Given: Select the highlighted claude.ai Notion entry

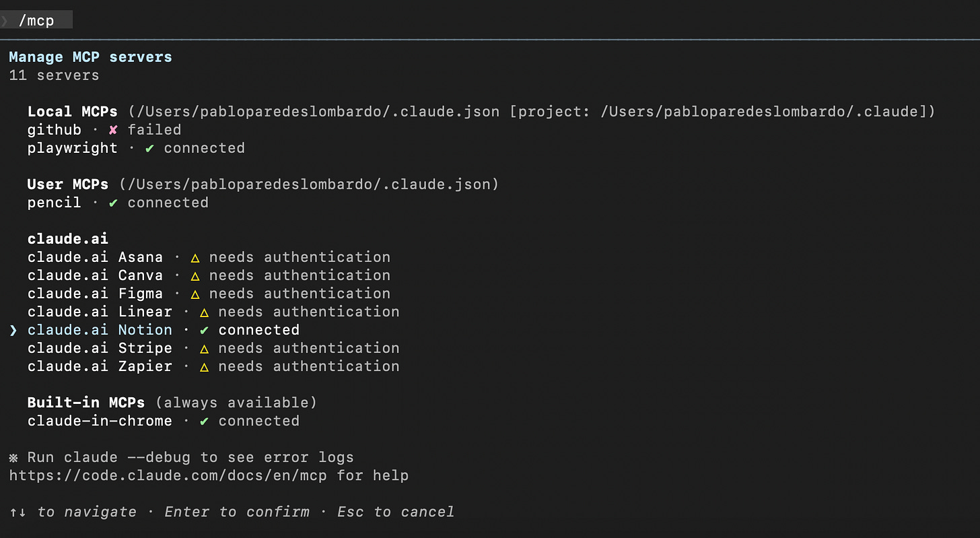Looking at the screenshot, I should (x=164, y=329).
